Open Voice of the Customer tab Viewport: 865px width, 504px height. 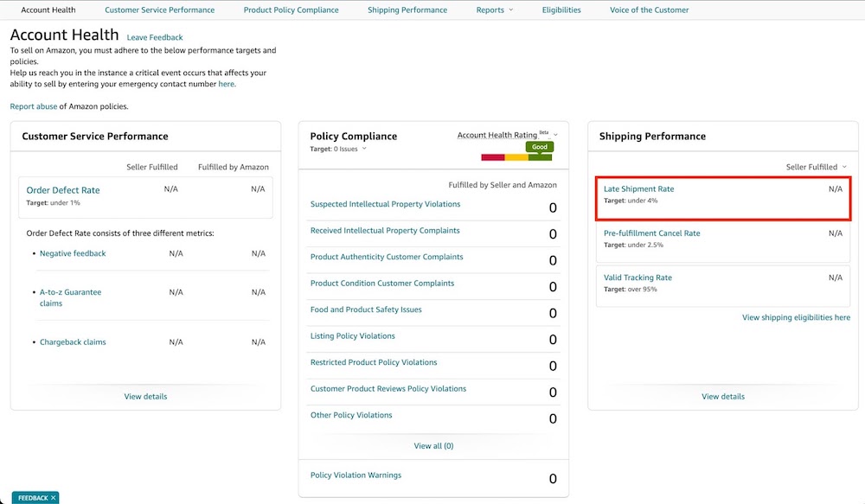pyautogui.click(x=649, y=10)
